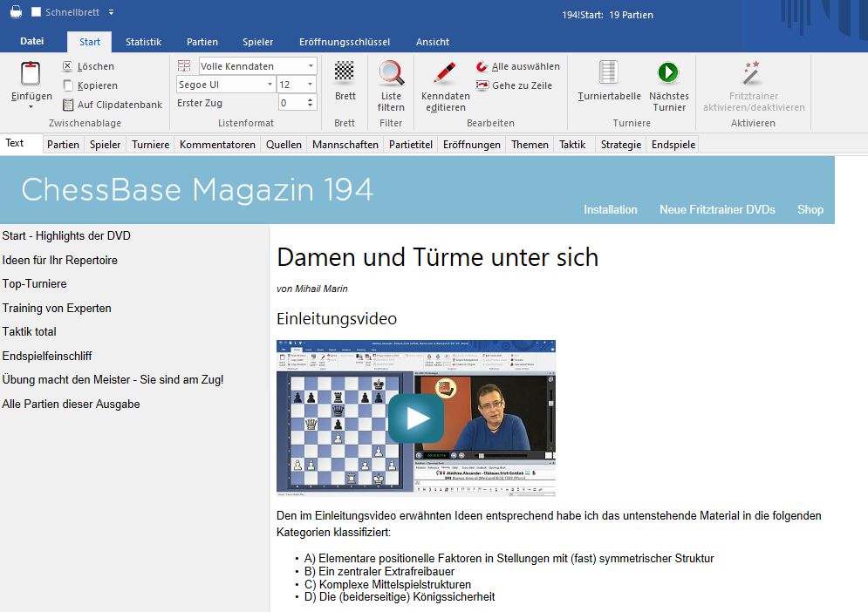Click the Brett chessboard icon
Image resolution: width=868 pixels, height=612 pixels.
point(345,71)
